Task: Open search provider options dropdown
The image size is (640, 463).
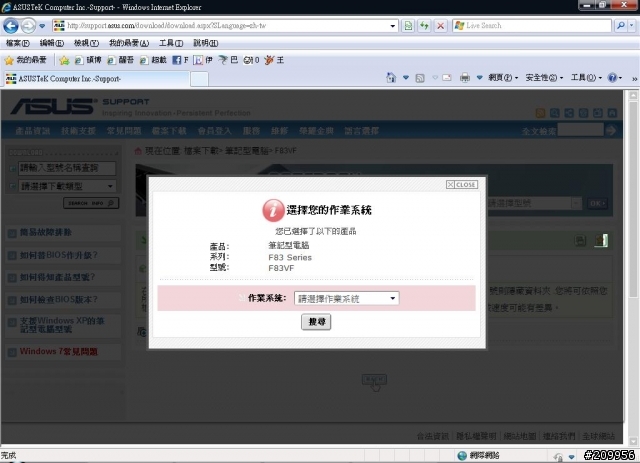Action: click(x=631, y=26)
